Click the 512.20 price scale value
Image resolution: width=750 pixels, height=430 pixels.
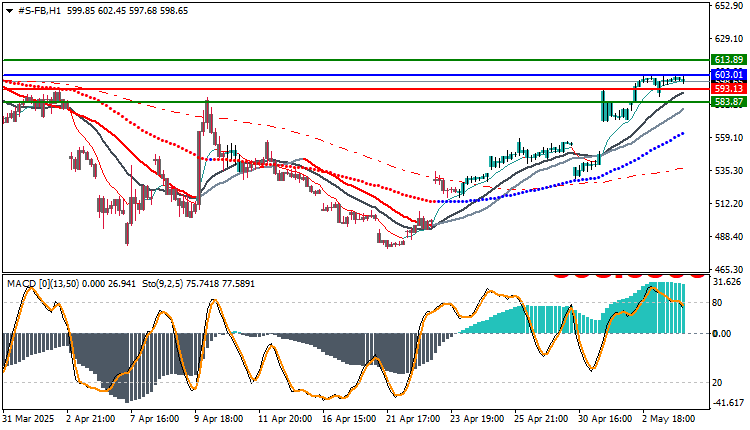[728, 204]
